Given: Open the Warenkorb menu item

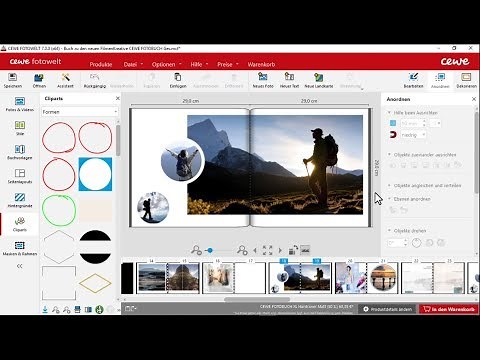Looking at the screenshot, I should [x=261, y=64].
